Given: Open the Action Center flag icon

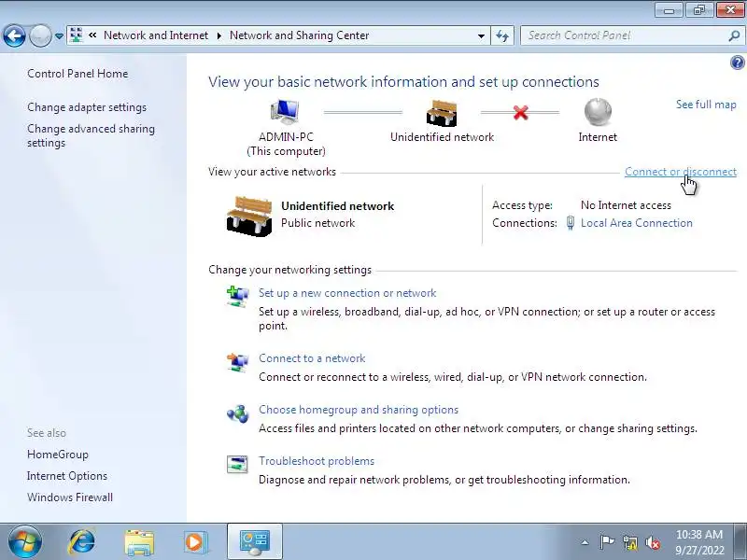Looking at the screenshot, I should 607,542.
